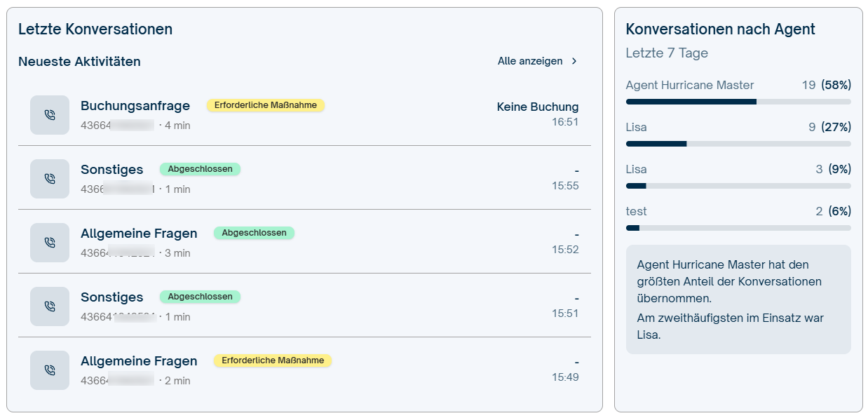868x418 pixels.
Task: Click chevron arrow next to Alle anzeigen
Action: [x=574, y=61]
